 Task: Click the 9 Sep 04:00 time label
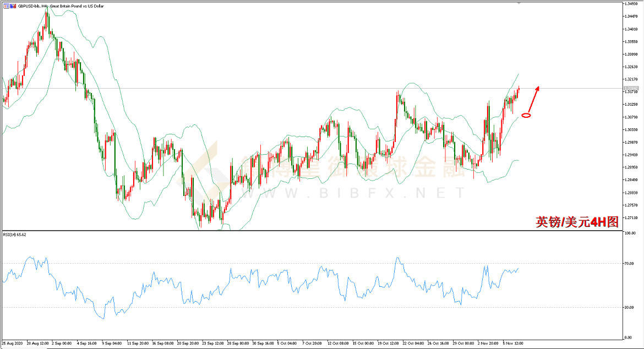point(112,342)
